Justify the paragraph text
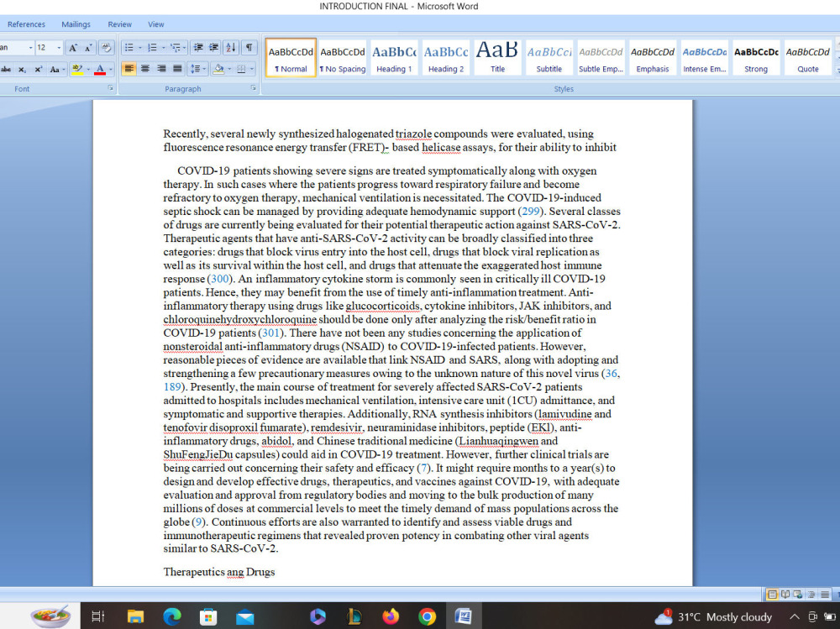The width and height of the screenshot is (840, 629). 177,69
